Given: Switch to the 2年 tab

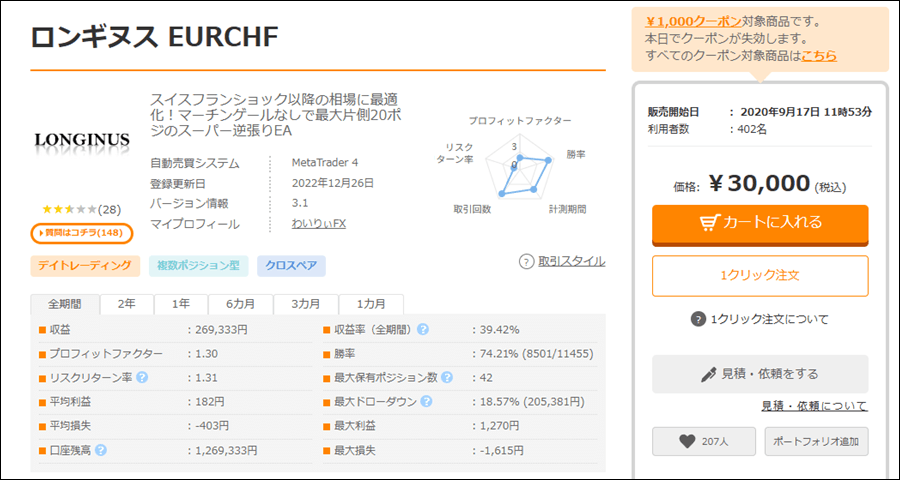Looking at the screenshot, I should point(127,304).
